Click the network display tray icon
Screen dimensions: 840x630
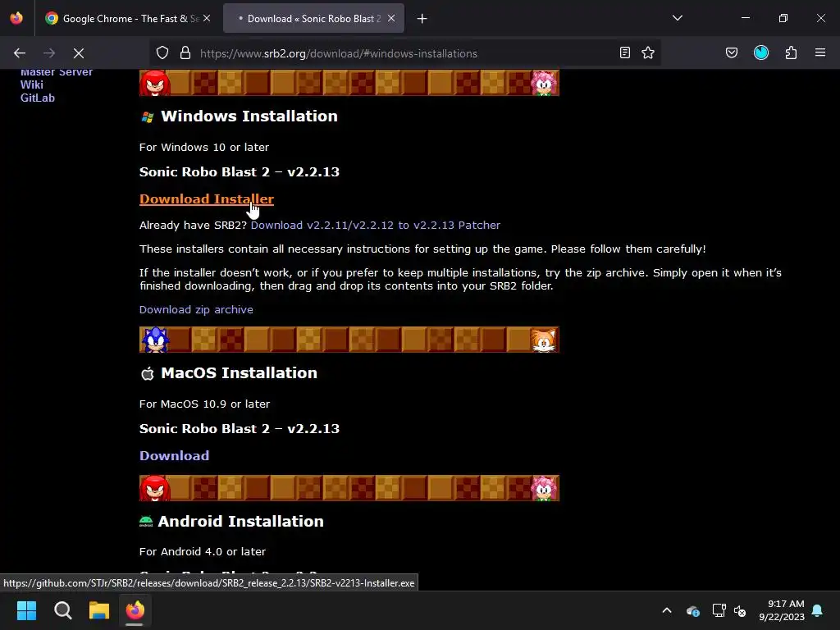[x=719, y=610]
